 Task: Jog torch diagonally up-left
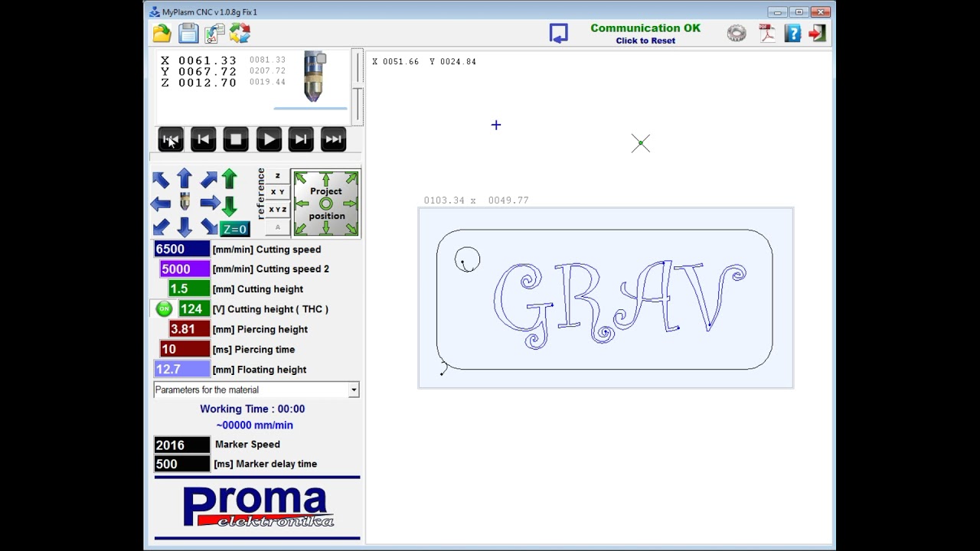click(161, 180)
